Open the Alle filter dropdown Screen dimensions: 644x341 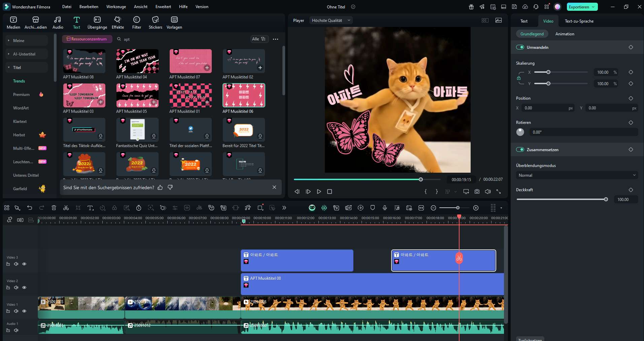259,39
